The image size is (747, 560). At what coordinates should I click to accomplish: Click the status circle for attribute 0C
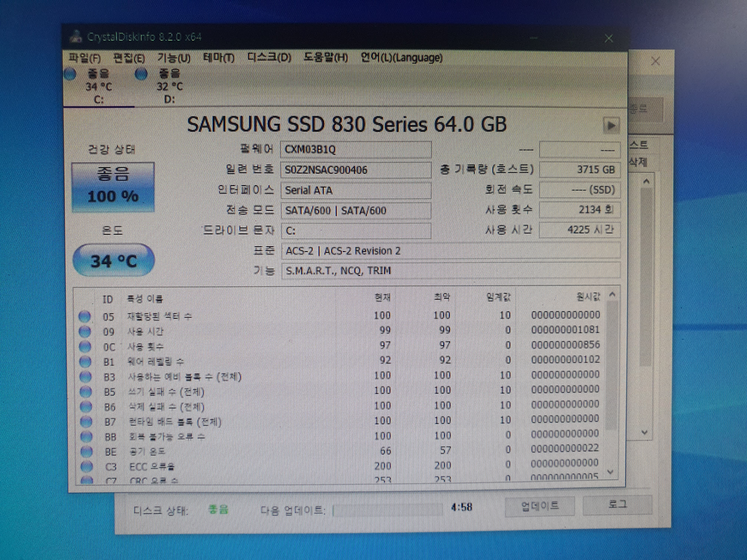pyautogui.click(x=85, y=347)
